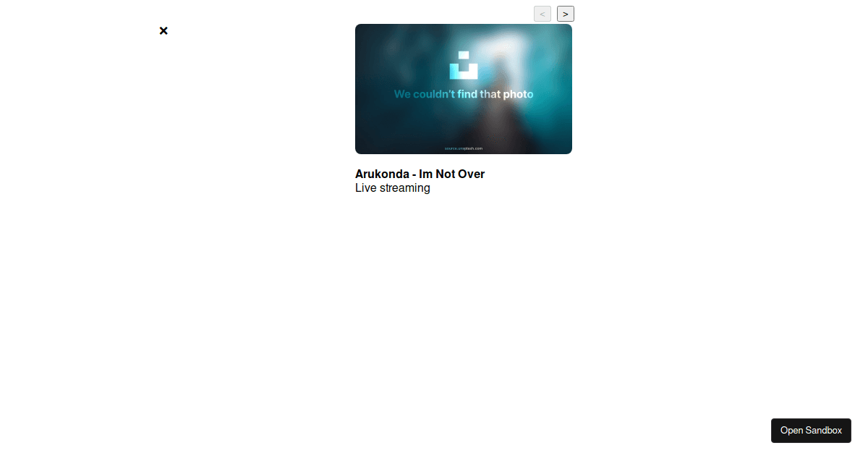Click 'Im Not Over' in the track title

pos(451,174)
